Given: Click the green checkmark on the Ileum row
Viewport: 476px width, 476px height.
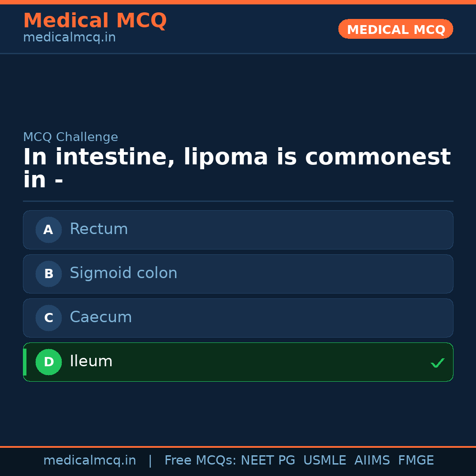Looking at the screenshot, I should click(x=437, y=363).
